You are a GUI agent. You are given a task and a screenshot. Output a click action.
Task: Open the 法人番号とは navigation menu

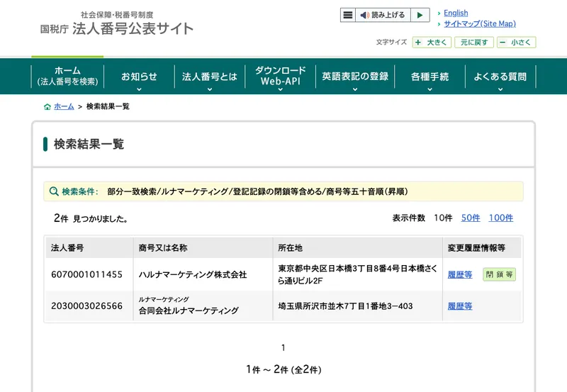(209, 77)
